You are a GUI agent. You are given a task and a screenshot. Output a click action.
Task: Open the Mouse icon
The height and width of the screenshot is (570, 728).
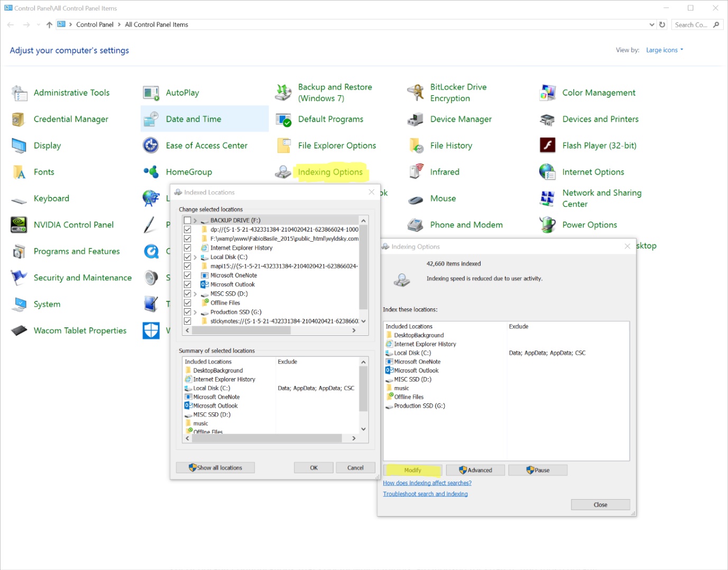pos(416,199)
